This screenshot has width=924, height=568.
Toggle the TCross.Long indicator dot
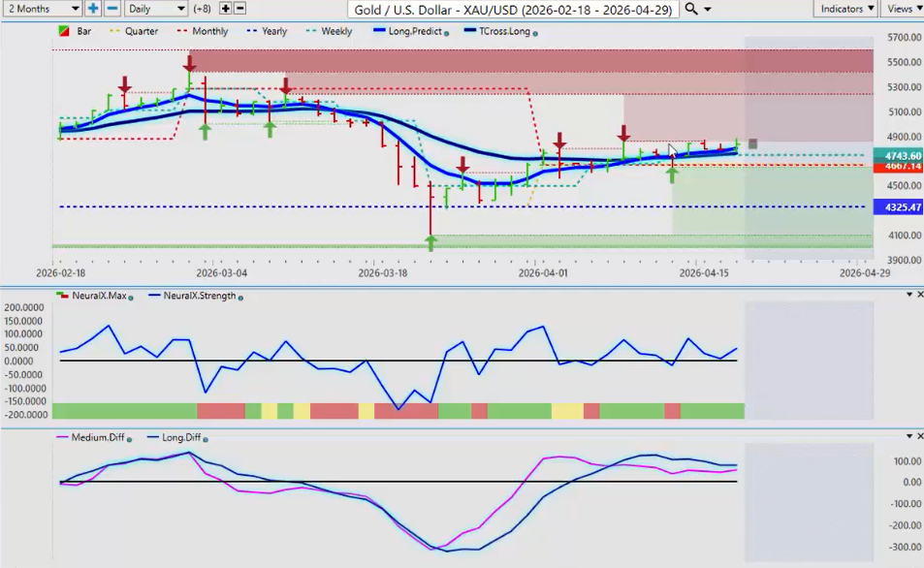[x=535, y=32]
